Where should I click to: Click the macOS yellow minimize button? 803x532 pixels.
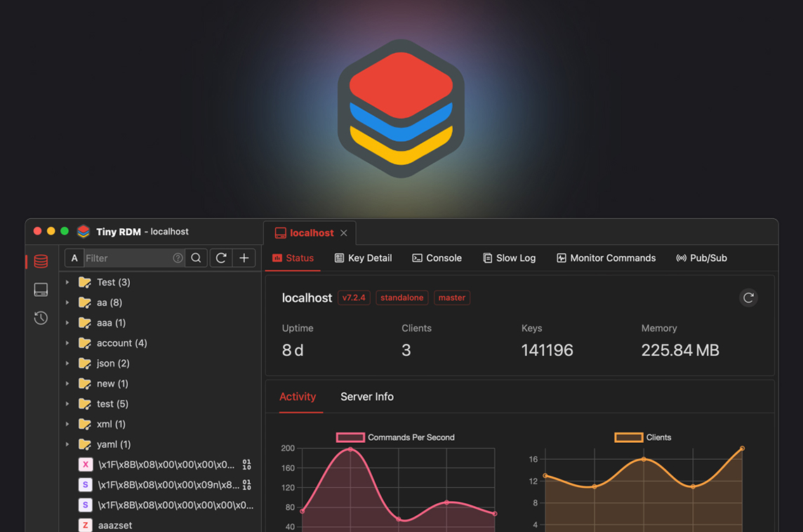coord(51,231)
